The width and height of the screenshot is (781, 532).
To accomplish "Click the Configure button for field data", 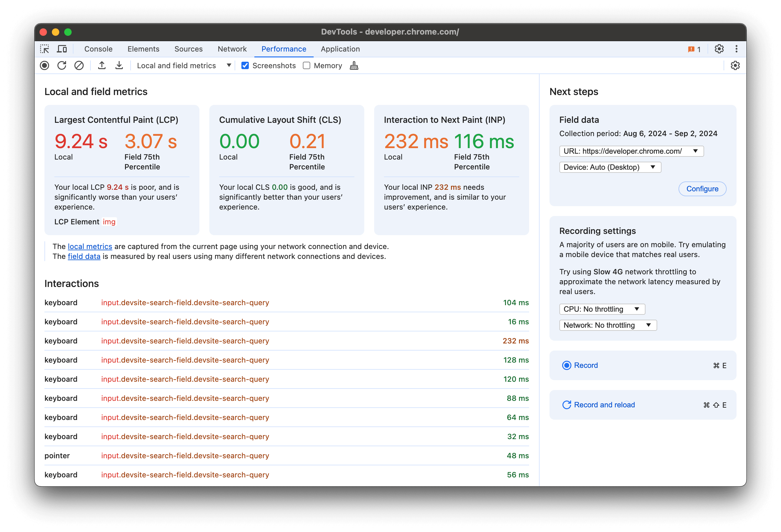I will (x=702, y=189).
